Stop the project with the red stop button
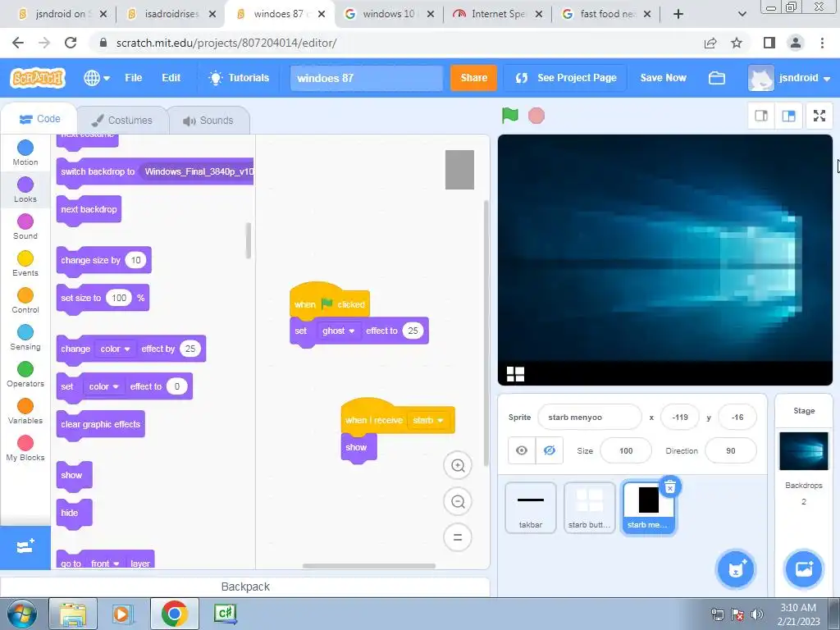The image size is (840, 630). 536,116
